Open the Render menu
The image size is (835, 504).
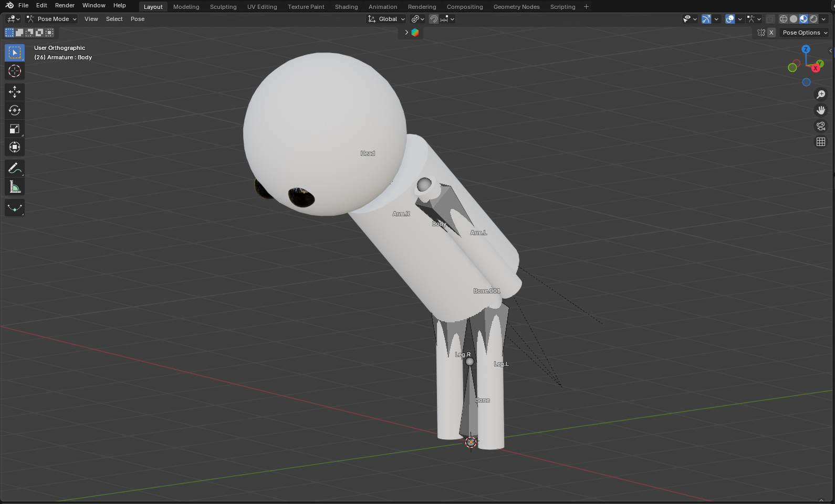(65, 5)
